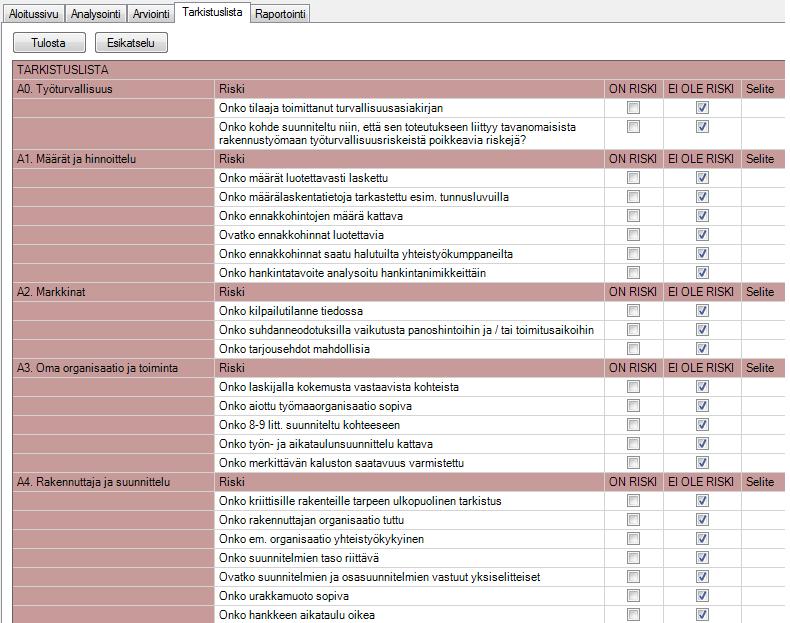Check ON RISKI for suunnitelmien taso riittävä

click(x=633, y=558)
